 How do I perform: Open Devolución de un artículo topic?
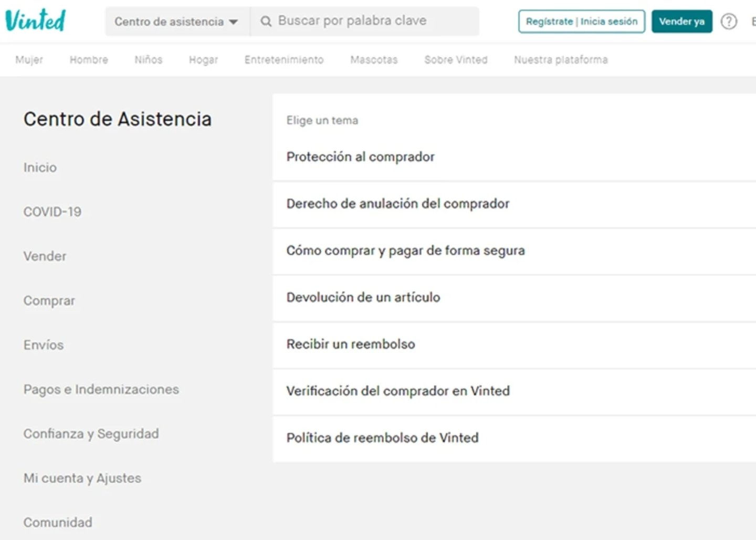coord(514,297)
